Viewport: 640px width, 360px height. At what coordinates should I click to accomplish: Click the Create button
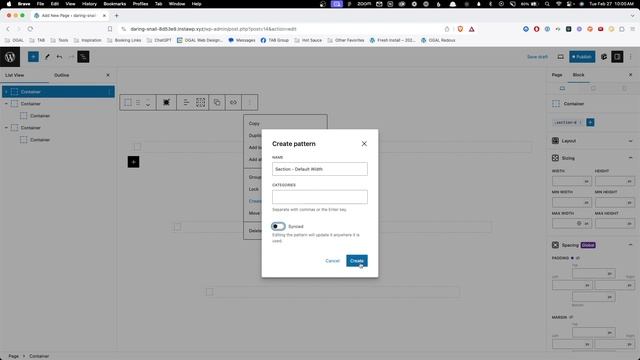357,261
